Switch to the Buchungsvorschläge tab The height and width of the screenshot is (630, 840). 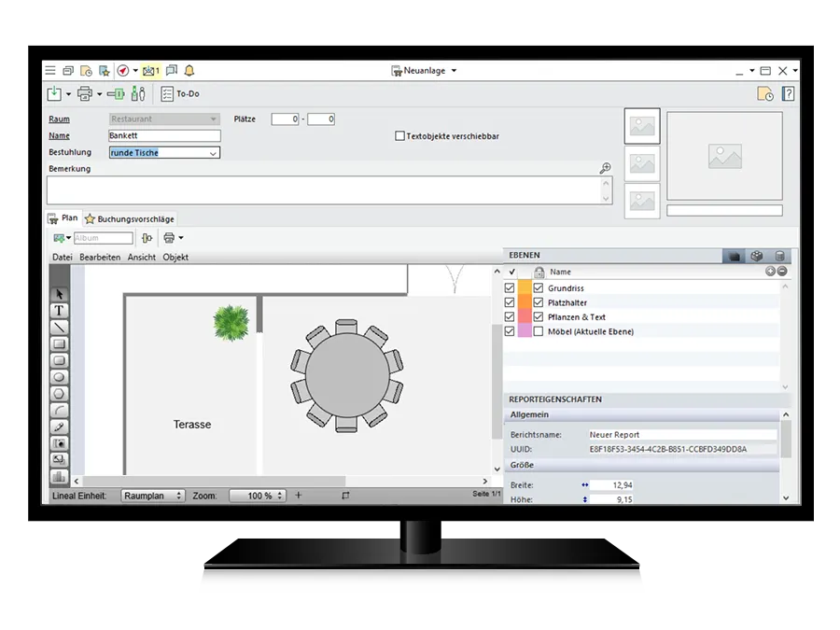(x=129, y=219)
